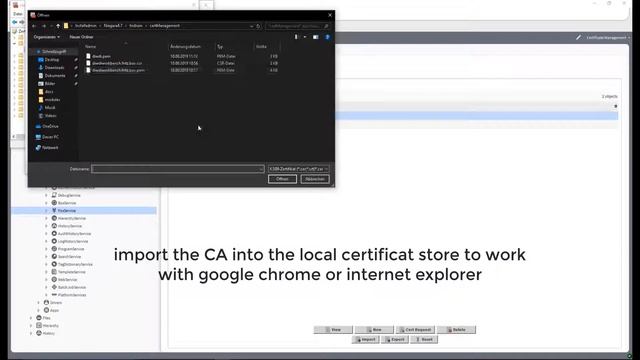
Task: Sort files by Änderungsdatum column
Action: (x=186, y=47)
